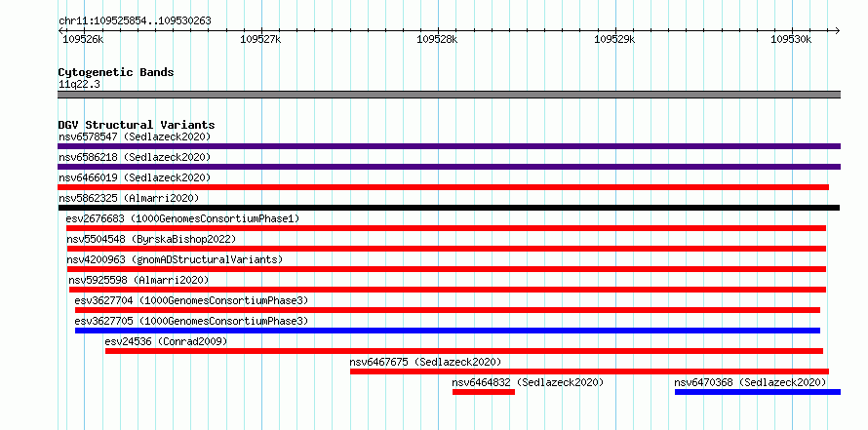The width and height of the screenshot is (868, 430).
Task: Open the nsv6586218 (Sedlazeck2020) label
Action: click(135, 157)
